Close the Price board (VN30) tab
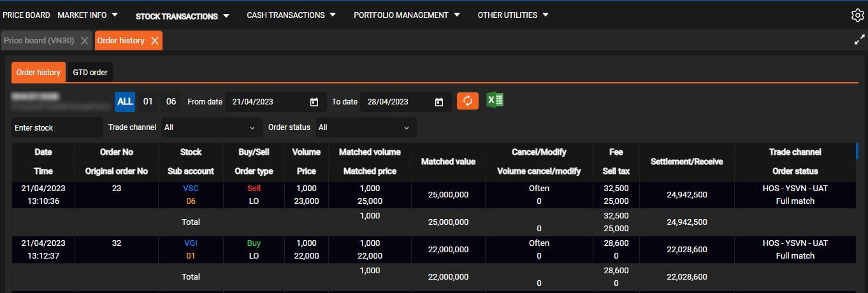Image resolution: width=868 pixels, height=293 pixels. point(84,41)
